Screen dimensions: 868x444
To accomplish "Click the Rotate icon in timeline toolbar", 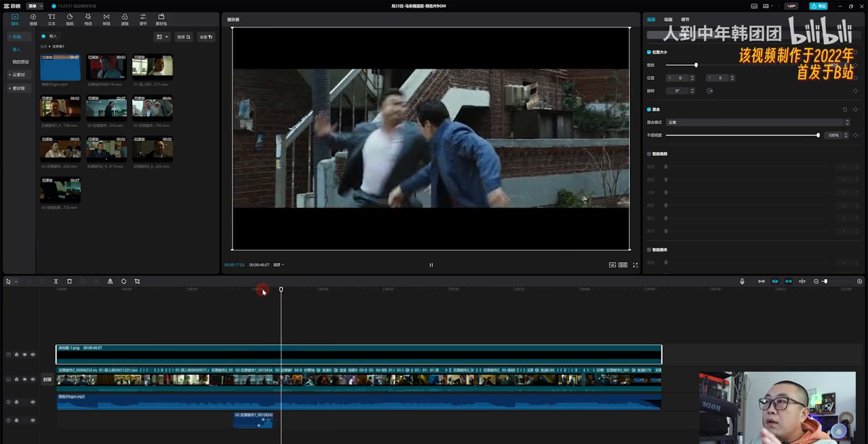I will click(x=123, y=281).
